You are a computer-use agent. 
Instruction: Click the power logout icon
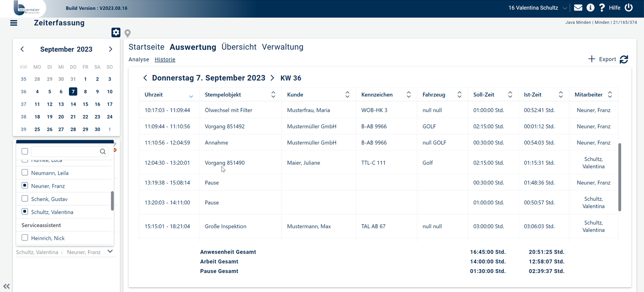coord(629,7)
